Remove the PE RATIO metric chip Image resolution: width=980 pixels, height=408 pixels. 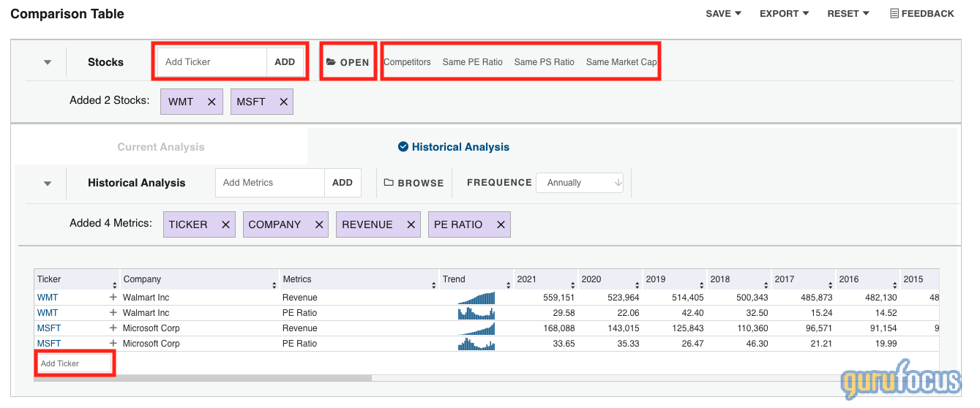501,224
